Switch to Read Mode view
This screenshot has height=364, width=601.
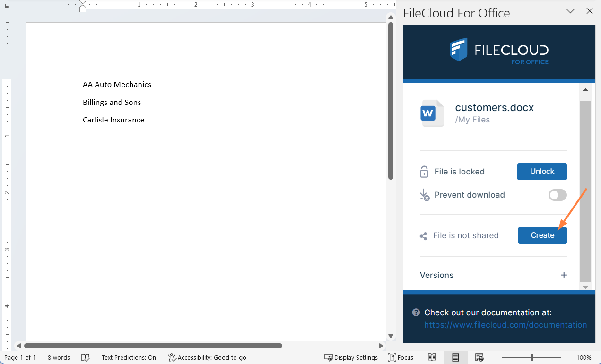[x=432, y=357]
